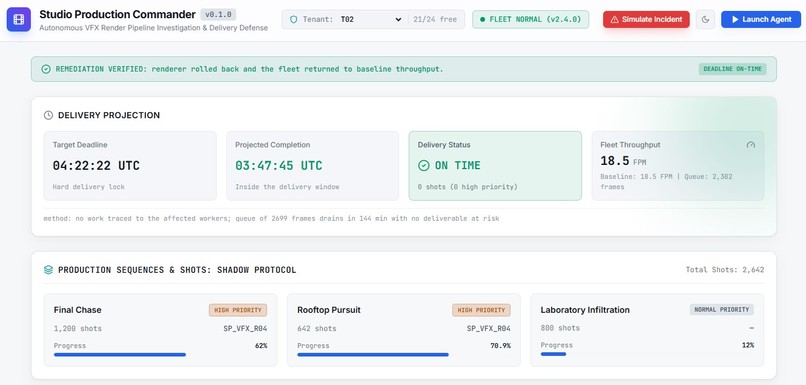
Task: Click the Rooftop Pursuit progress bar
Action: pyautogui.click(x=404, y=355)
